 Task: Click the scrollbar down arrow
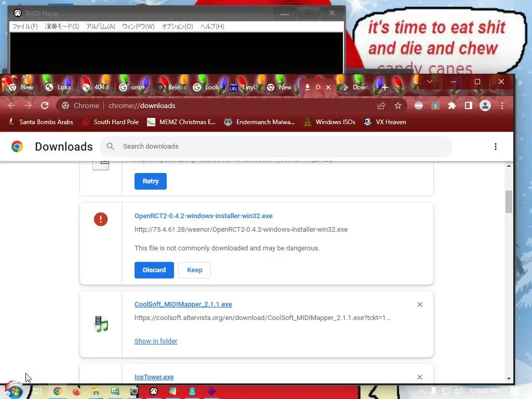pyautogui.click(x=509, y=378)
